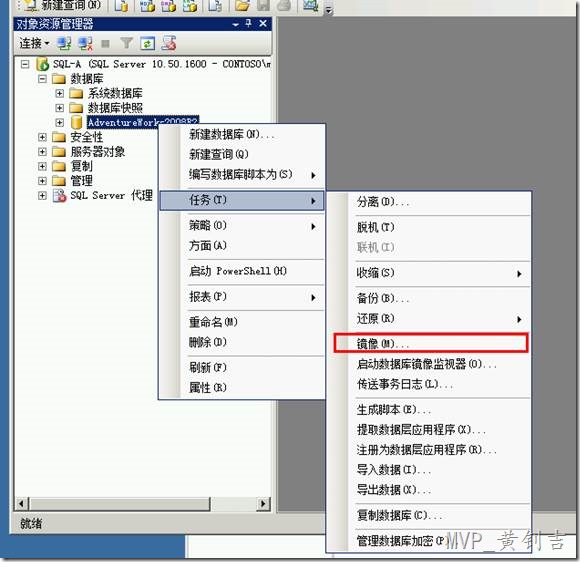Click the 新建查询(N) toolbar button
580x562 pixels.
point(62,5)
